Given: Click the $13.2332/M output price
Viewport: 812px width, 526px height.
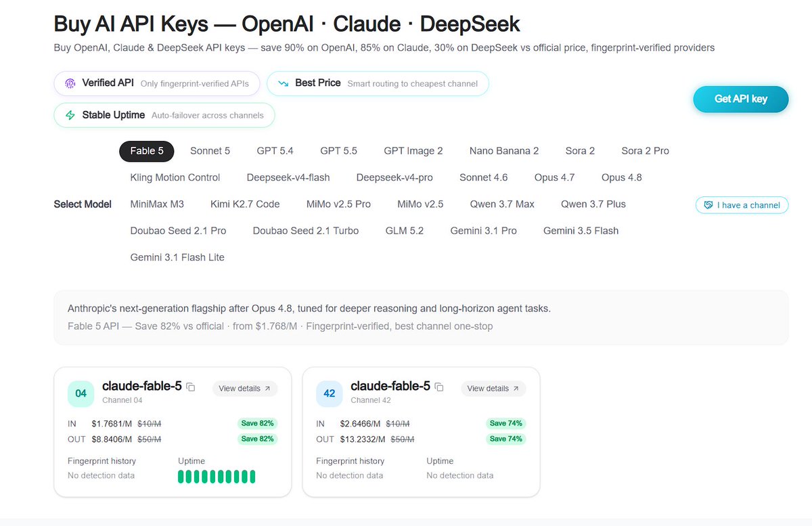Looking at the screenshot, I should tap(363, 439).
